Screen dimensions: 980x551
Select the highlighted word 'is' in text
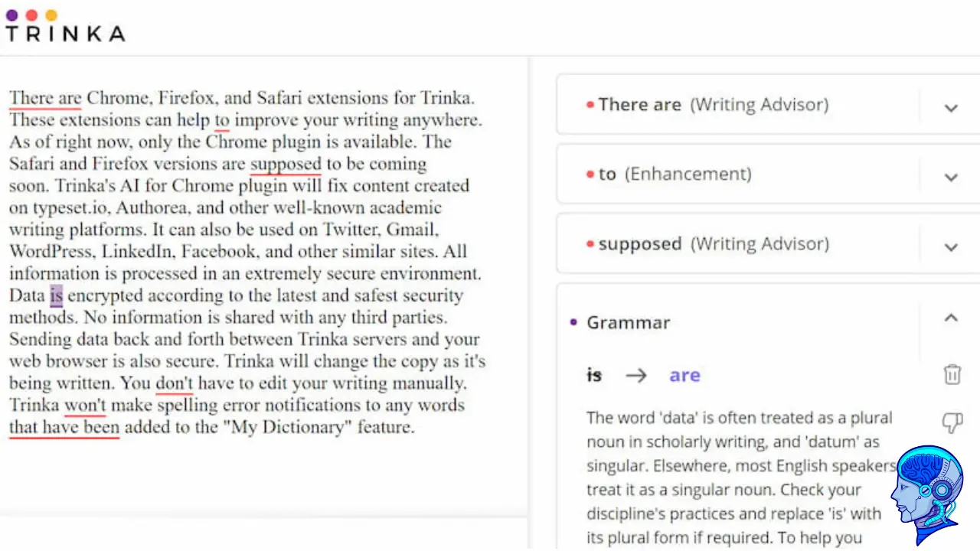click(56, 295)
